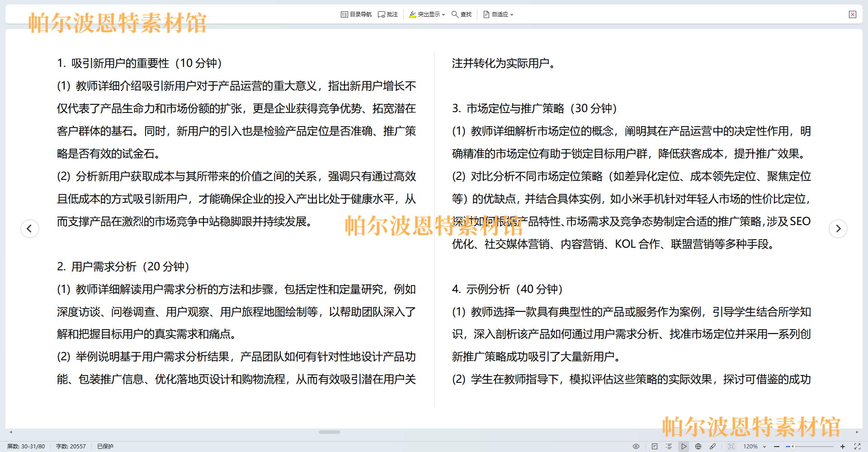This screenshot has width=868, height=452.
Task: Click the line 略是否有效的试金石。
Action: [x=108, y=154]
